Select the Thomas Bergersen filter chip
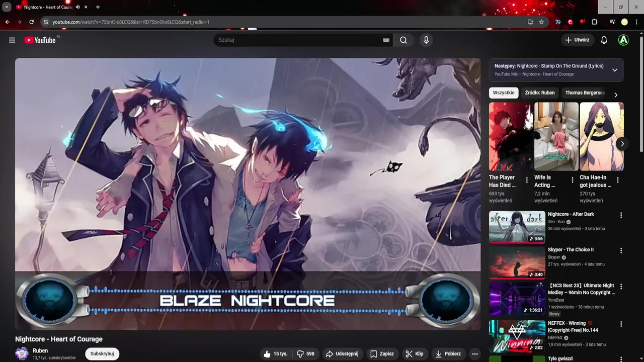The height and width of the screenshot is (362, 644). [x=585, y=93]
